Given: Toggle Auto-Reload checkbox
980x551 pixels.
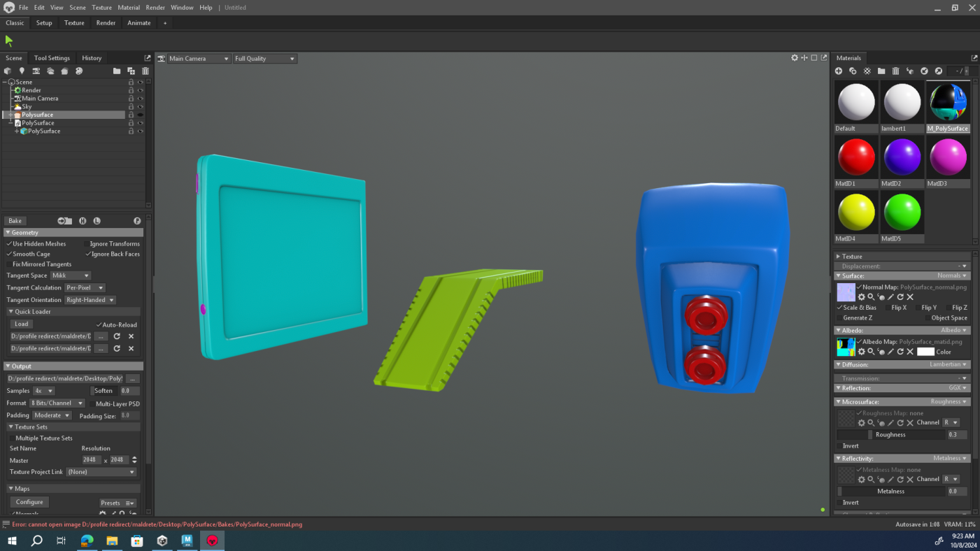Looking at the screenshot, I should (99, 325).
